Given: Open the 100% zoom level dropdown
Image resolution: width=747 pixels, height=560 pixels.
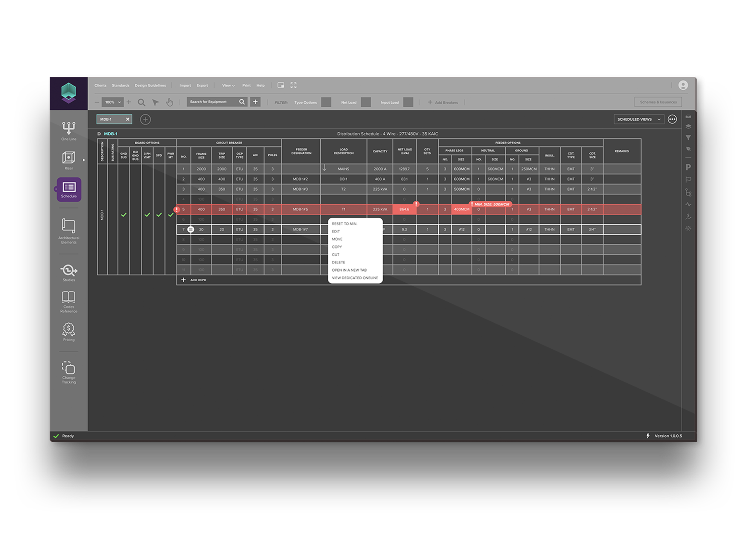Looking at the screenshot, I should click(113, 102).
